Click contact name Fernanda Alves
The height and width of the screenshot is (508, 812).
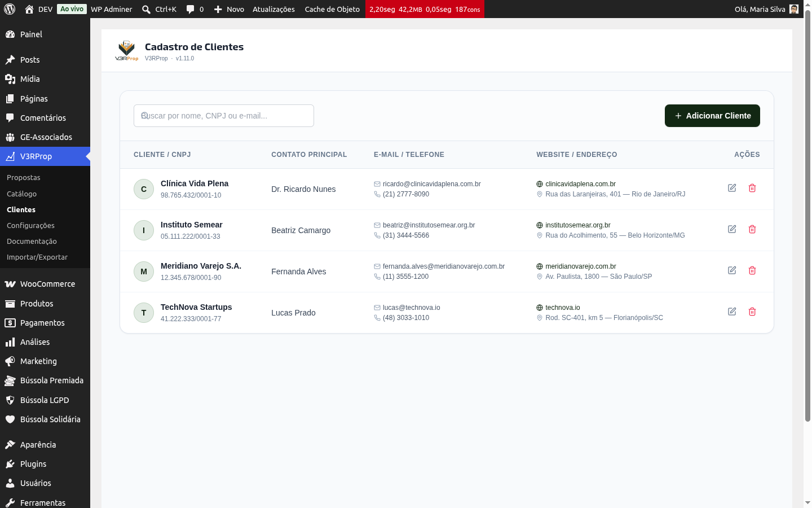(299, 271)
